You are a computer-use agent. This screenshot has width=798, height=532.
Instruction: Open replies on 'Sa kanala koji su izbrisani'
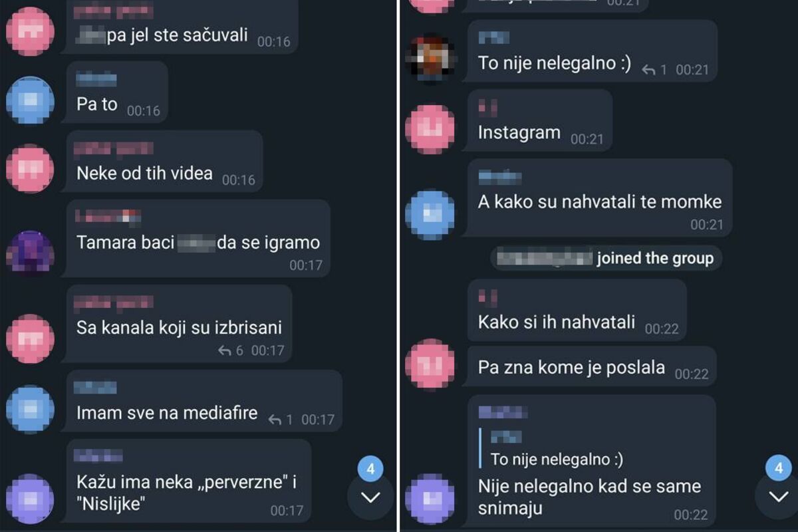(x=231, y=350)
